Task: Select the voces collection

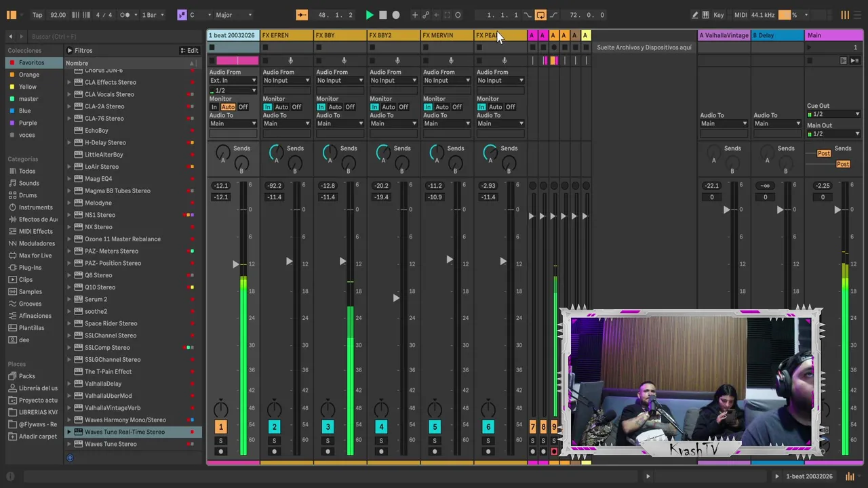Action: pyautogui.click(x=27, y=135)
